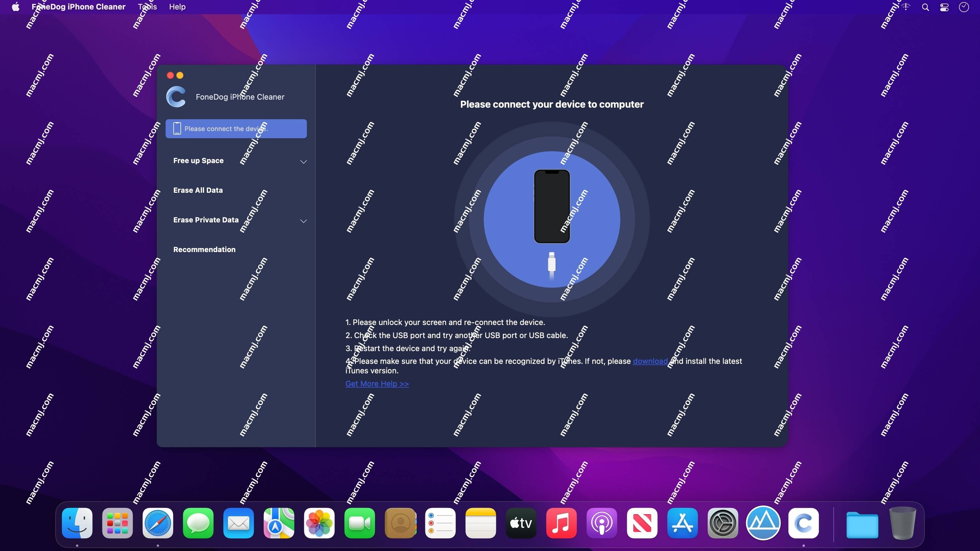Open Messages from the Dock
This screenshot has width=980, height=551.
[198, 523]
